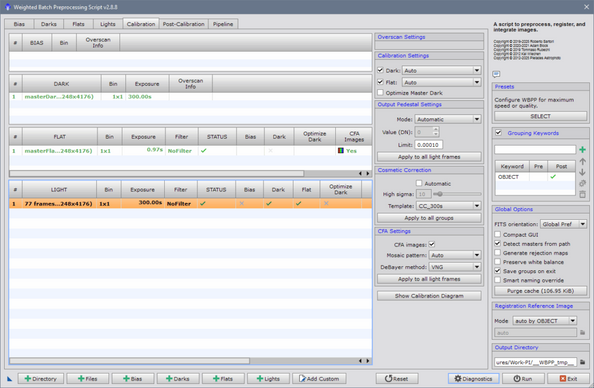Open the Output Pedestal Mode dropdown
This screenshot has height=388, width=594.
pos(448,119)
